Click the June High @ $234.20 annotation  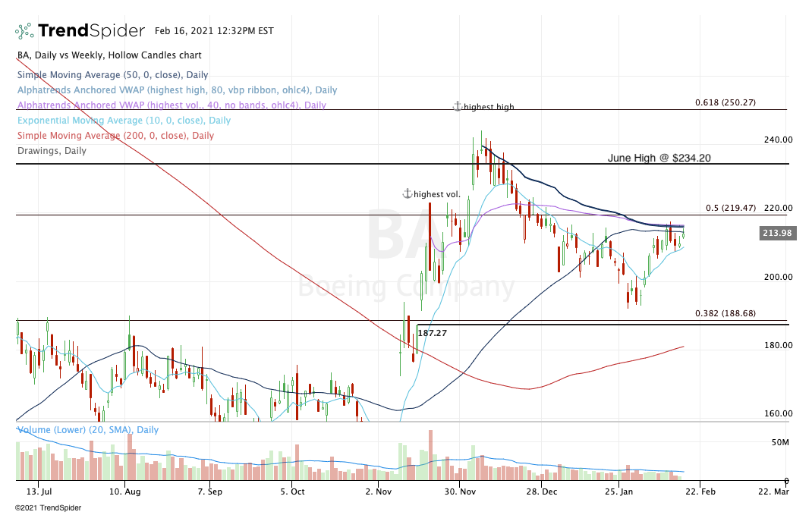[659, 158]
